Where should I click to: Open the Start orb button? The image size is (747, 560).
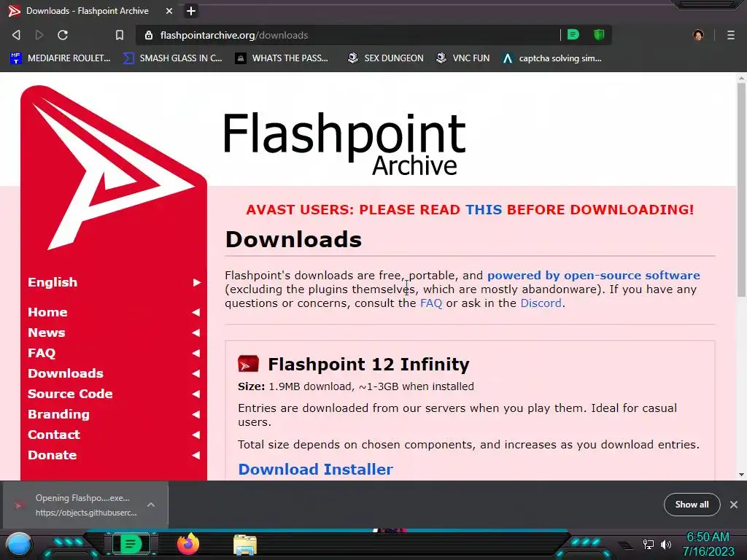coord(19,544)
